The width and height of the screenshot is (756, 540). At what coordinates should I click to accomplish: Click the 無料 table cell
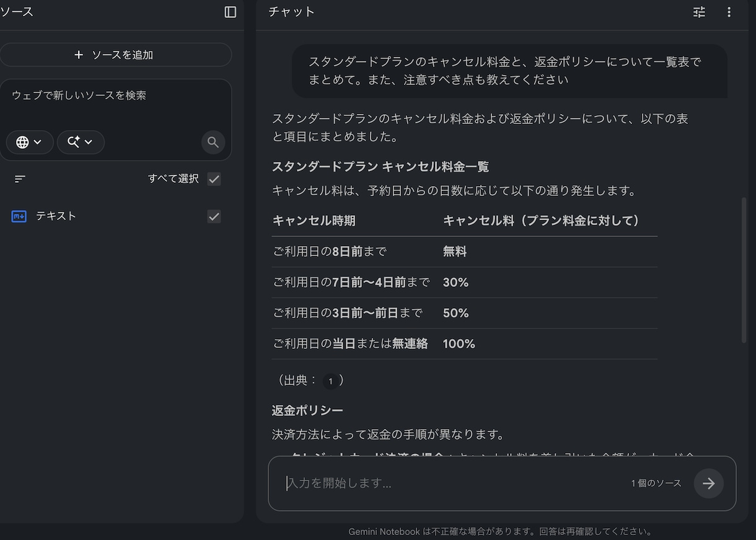point(455,252)
